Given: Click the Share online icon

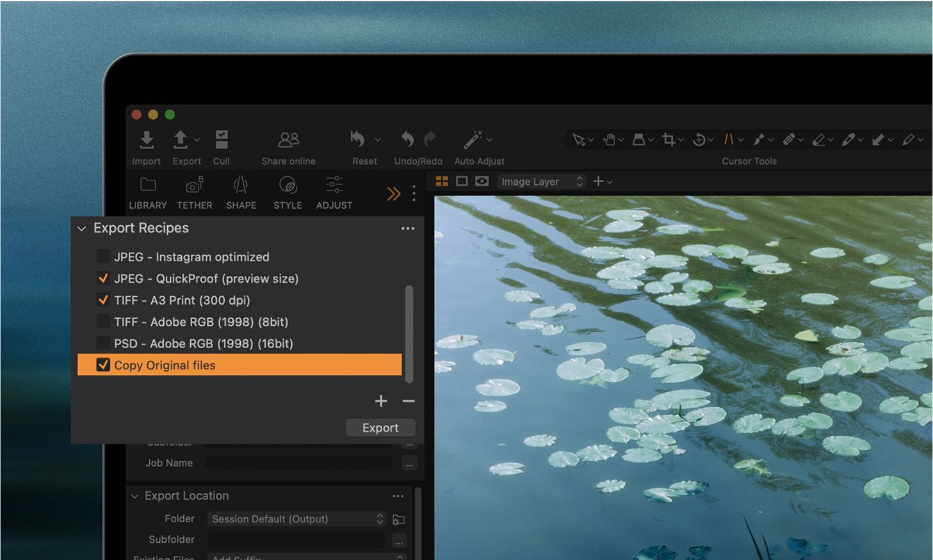Looking at the screenshot, I should coord(288,140).
